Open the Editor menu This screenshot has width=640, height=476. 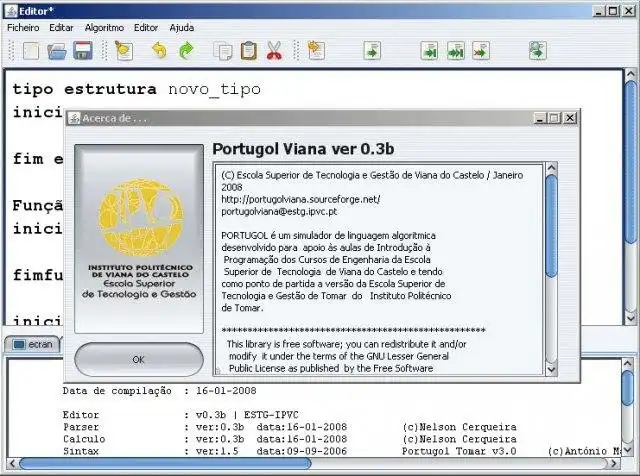146,28
